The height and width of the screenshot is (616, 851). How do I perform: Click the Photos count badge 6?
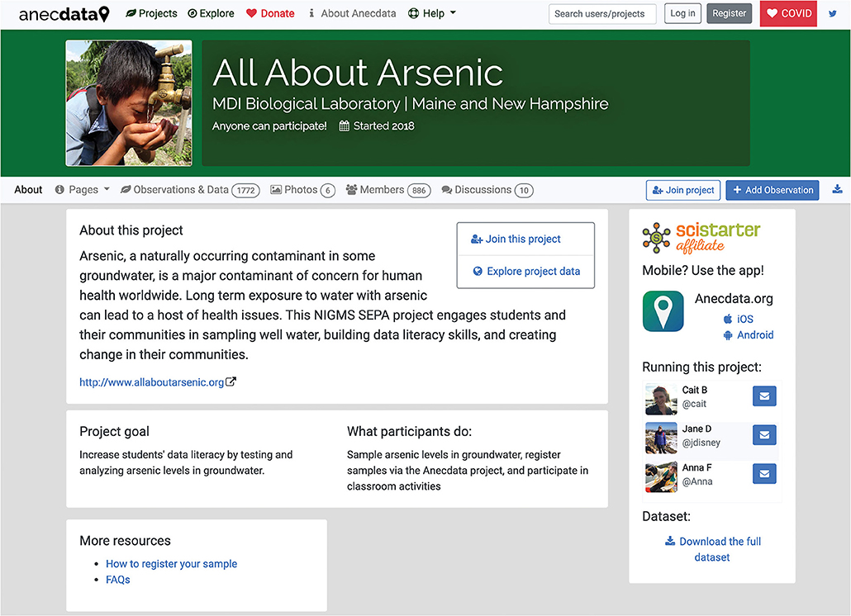tap(328, 190)
